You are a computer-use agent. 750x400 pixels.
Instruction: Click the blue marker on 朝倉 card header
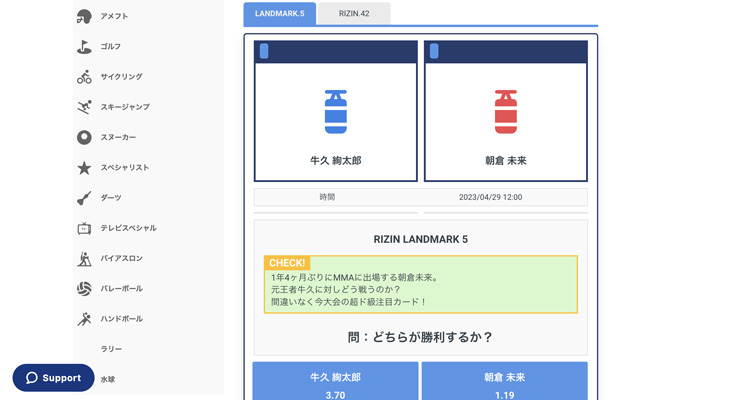(x=434, y=51)
